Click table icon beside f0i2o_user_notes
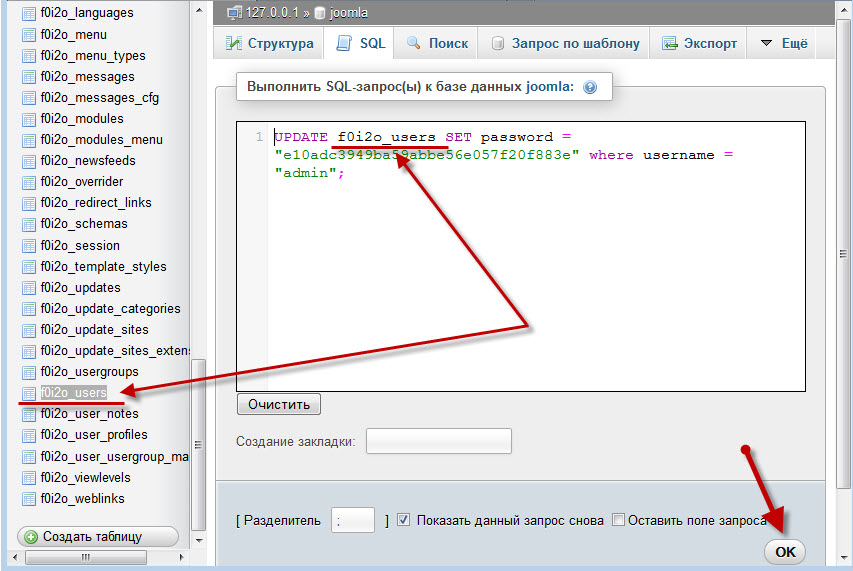The width and height of the screenshot is (853, 571). (29, 415)
